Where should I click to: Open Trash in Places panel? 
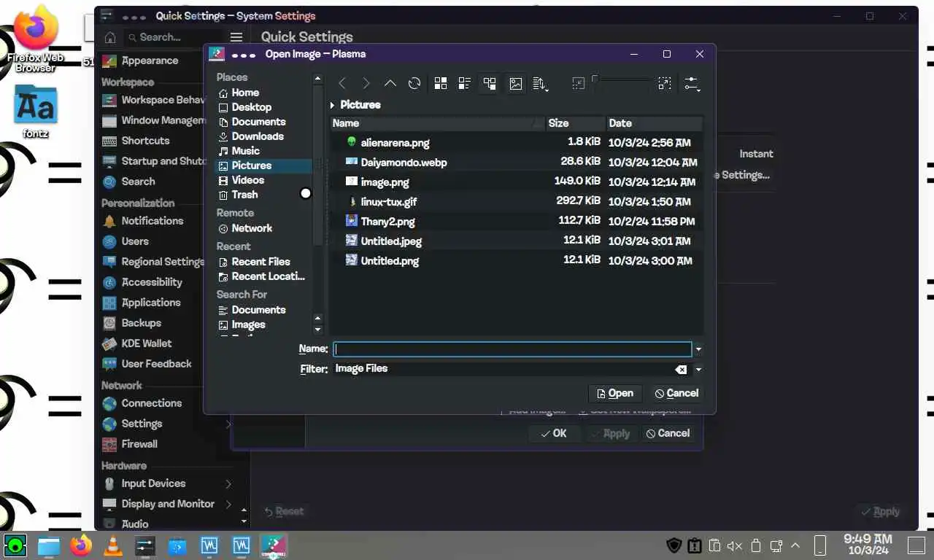[x=264, y=195]
